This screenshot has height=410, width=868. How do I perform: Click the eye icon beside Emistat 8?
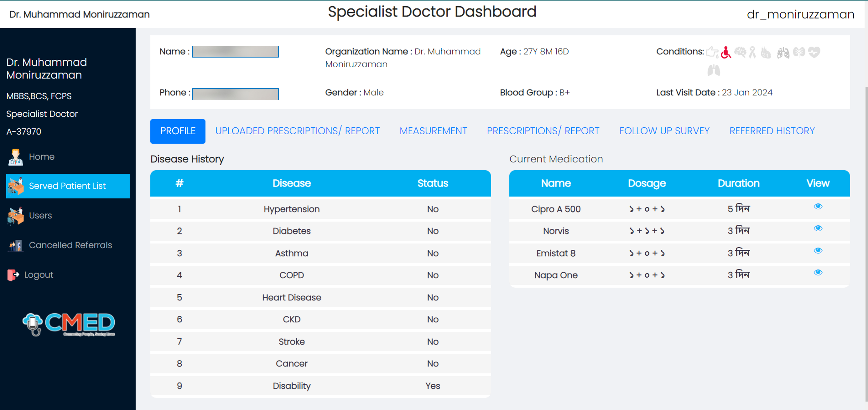[x=818, y=250]
